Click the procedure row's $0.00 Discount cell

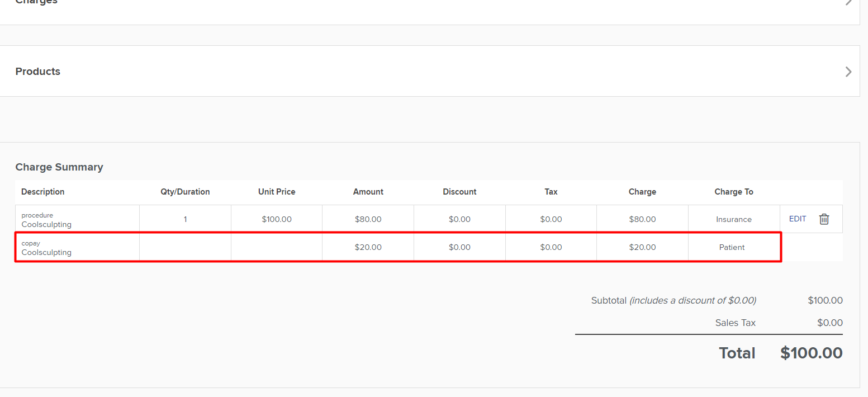[x=459, y=219]
